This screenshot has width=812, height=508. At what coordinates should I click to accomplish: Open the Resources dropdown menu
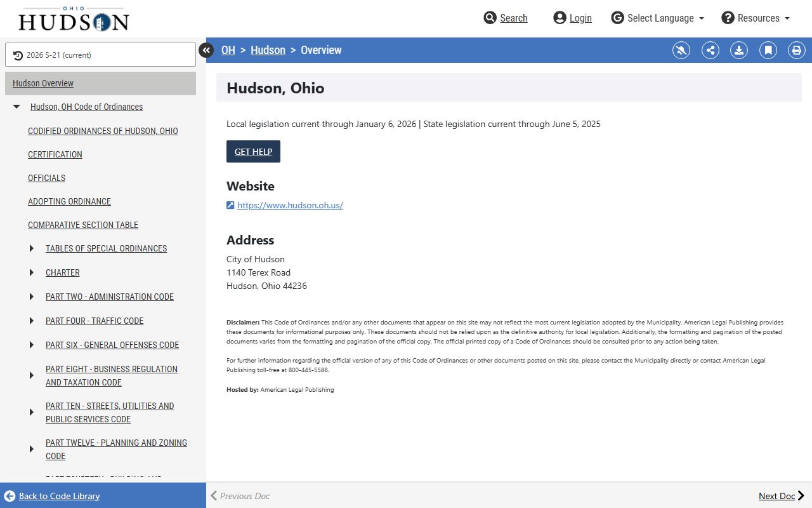pyautogui.click(x=756, y=18)
